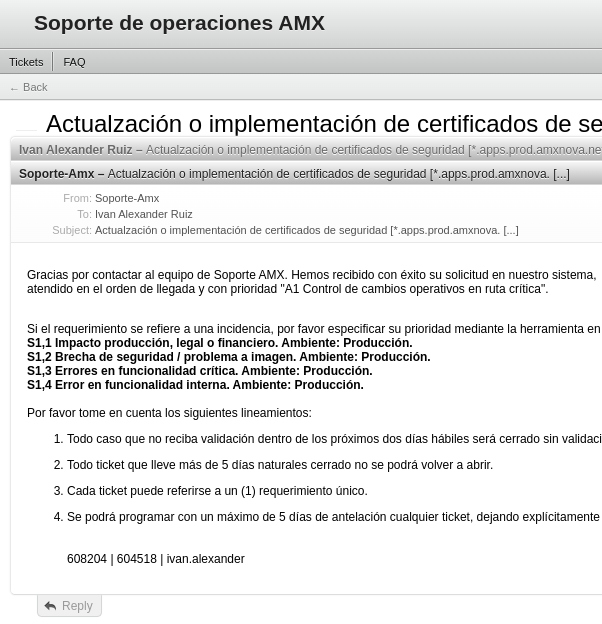The width and height of the screenshot is (602, 624).
Task: Click the S1,4 Error en funcionalidad interna line
Action: (195, 385)
